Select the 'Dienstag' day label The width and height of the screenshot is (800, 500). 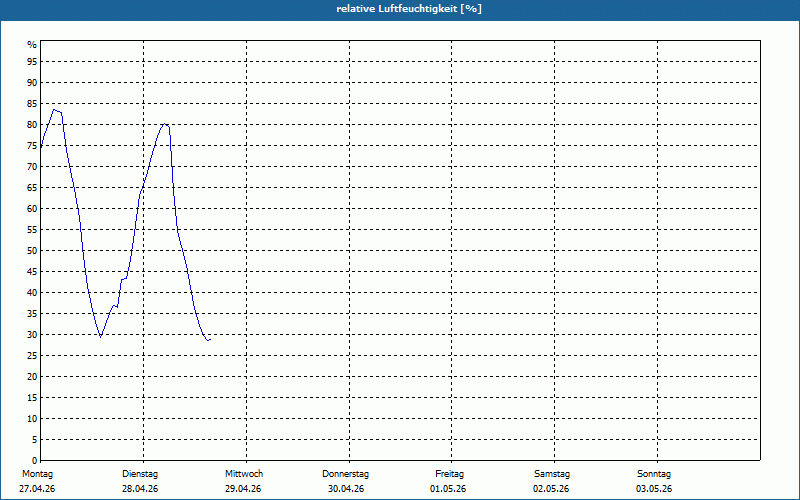[x=140, y=474]
